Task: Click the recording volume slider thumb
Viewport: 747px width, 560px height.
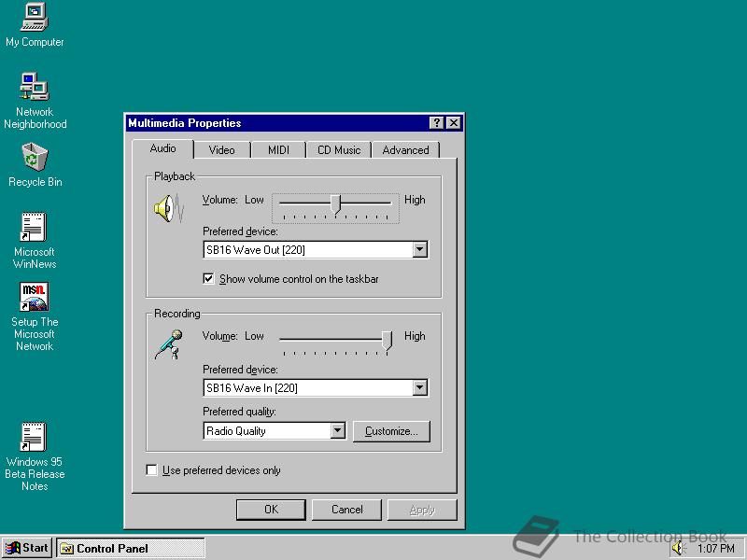Action: coord(387,341)
